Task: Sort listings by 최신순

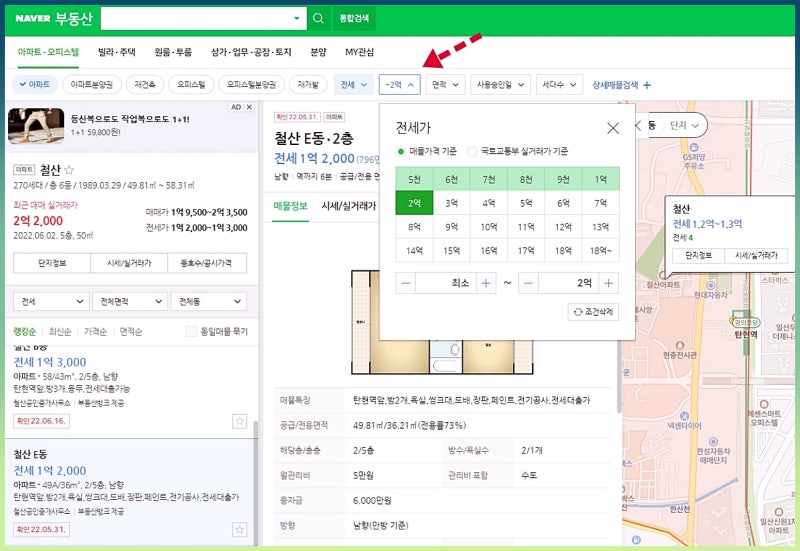Action: click(60, 332)
